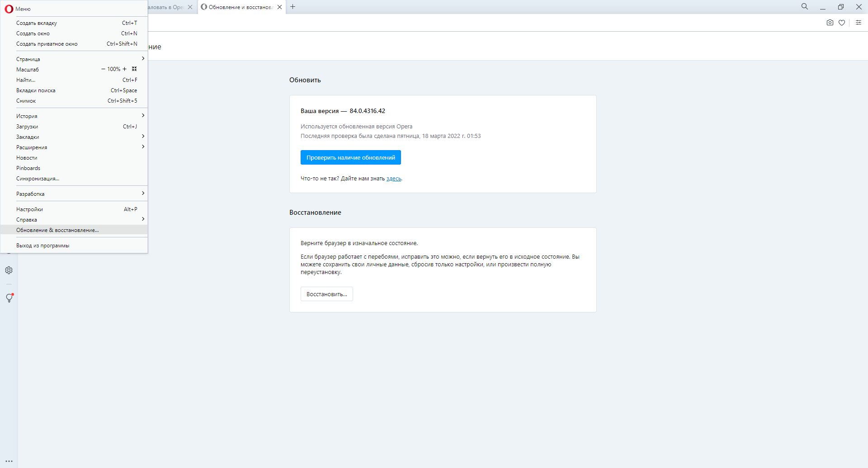Close the Обновление и восстановление tab
The width and height of the screenshot is (868, 468).
tap(280, 7)
